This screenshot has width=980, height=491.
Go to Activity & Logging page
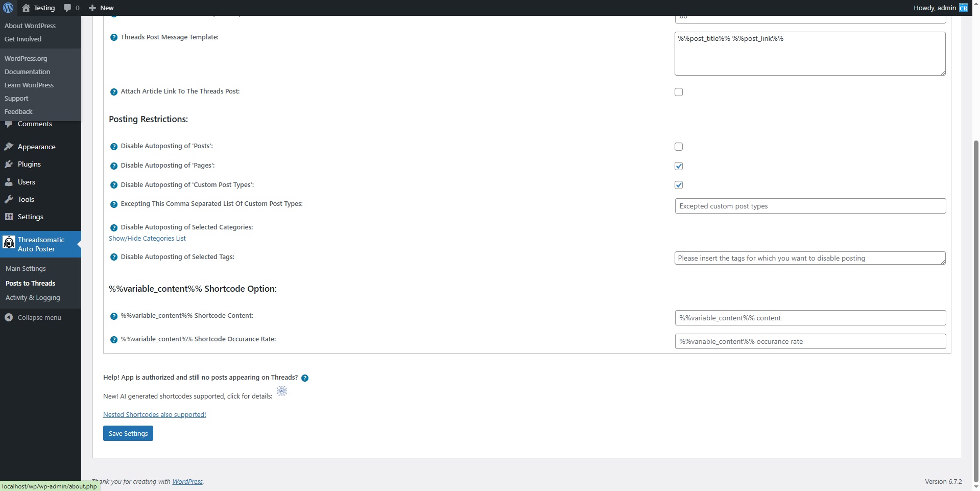[x=33, y=298]
